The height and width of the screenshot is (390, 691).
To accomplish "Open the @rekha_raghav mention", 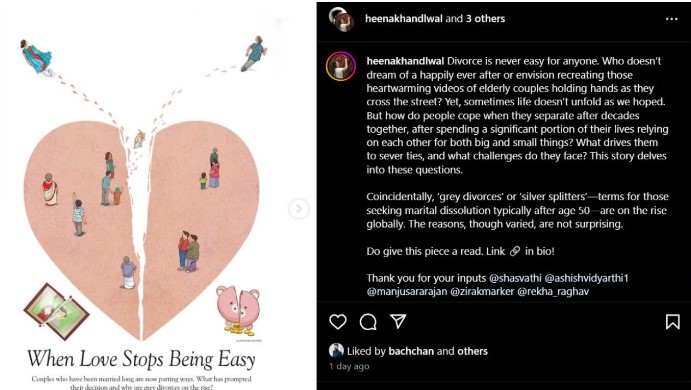I will tap(553, 292).
